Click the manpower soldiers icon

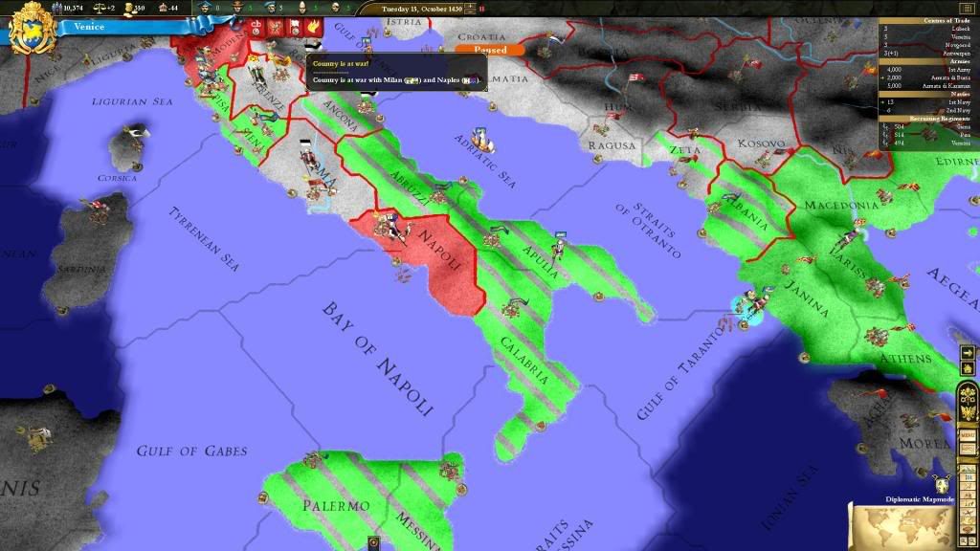(56, 9)
